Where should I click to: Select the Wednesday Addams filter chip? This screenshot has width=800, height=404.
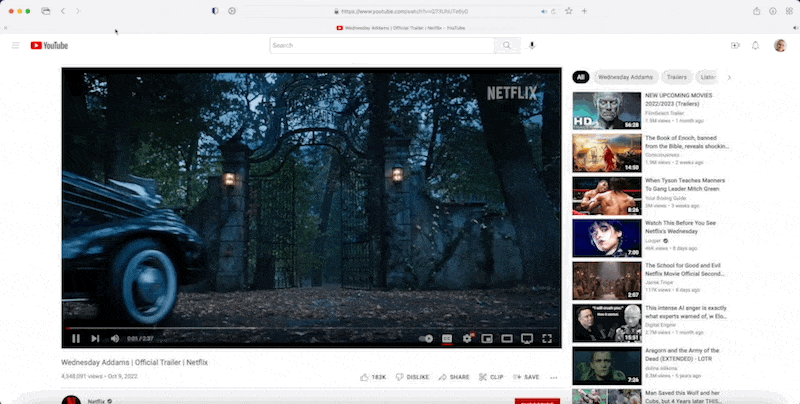[x=626, y=77]
